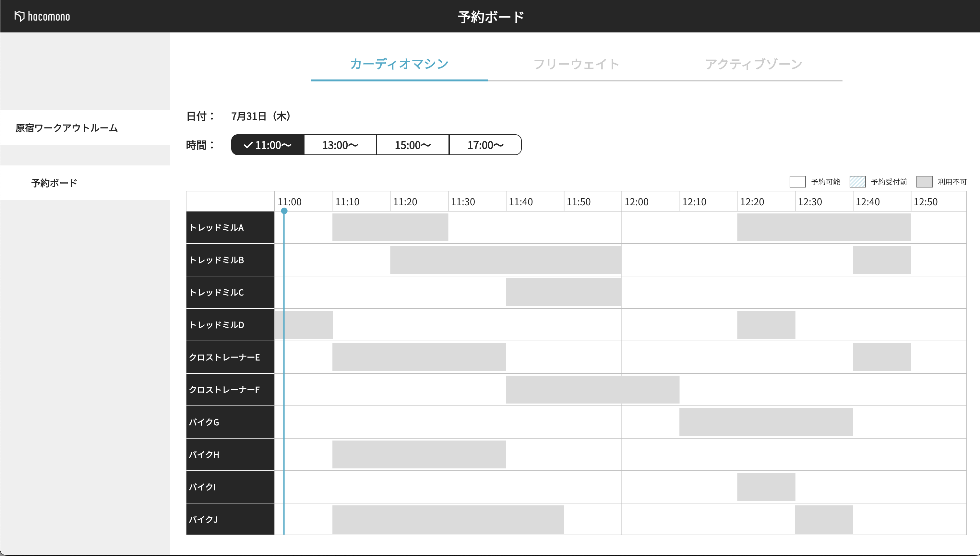This screenshot has width=980, height=556.
Task: Click the 12:00 column header
Action: [636, 202]
